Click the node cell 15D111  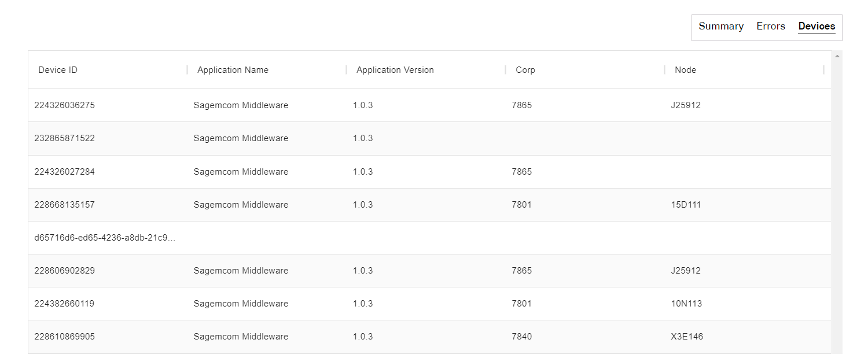pyautogui.click(x=686, y=205)
